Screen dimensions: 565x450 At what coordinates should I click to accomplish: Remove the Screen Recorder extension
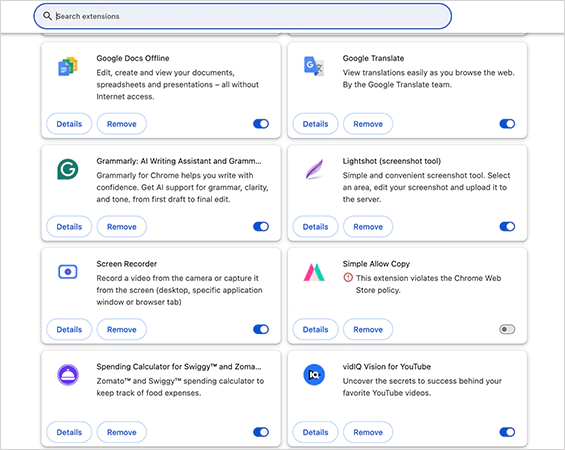pyautogui.click(x=122, y=329)
